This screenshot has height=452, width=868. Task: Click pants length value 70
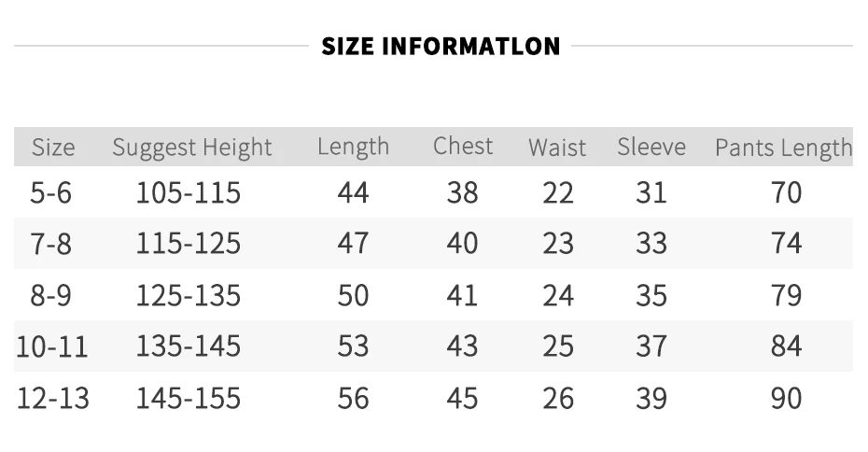coord(786,192)
